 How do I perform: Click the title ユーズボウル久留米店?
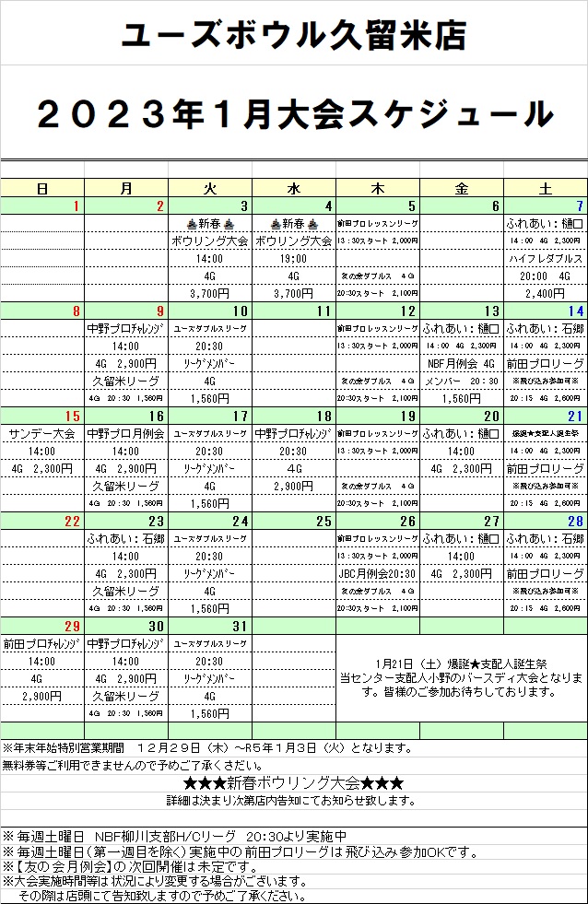[293, 36]
